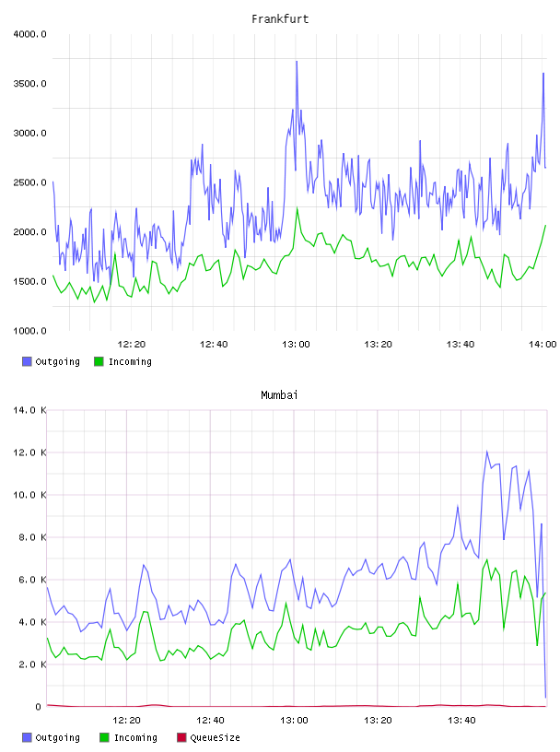Click the 12:40 time label under Mumbai chart

click(210, 720)
